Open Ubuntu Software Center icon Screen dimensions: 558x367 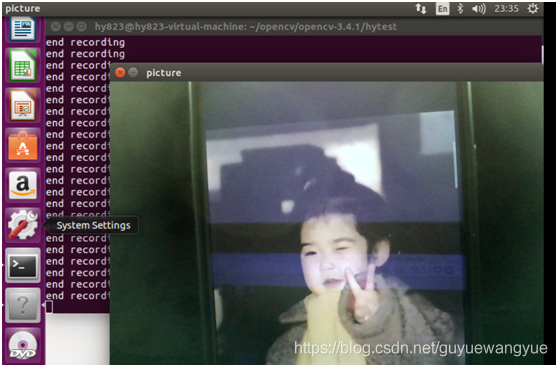pyautogui.click(x=23, y=146)
